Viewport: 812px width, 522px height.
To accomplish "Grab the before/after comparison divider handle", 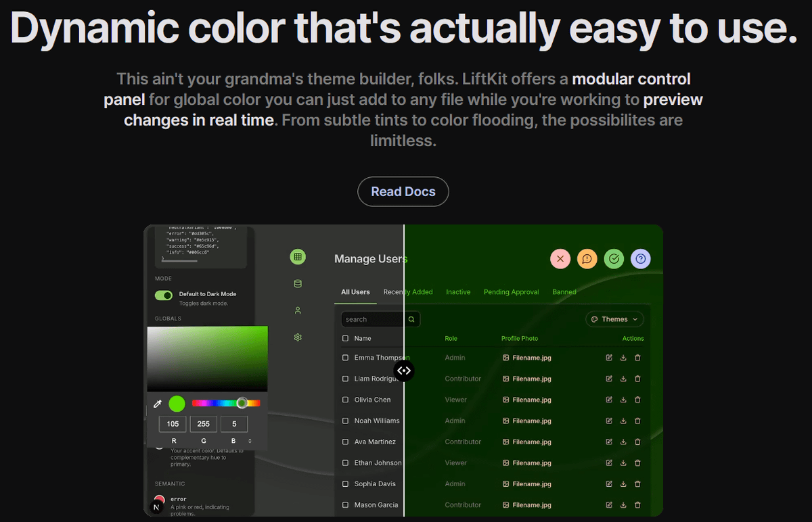I will tap(404, 371).
